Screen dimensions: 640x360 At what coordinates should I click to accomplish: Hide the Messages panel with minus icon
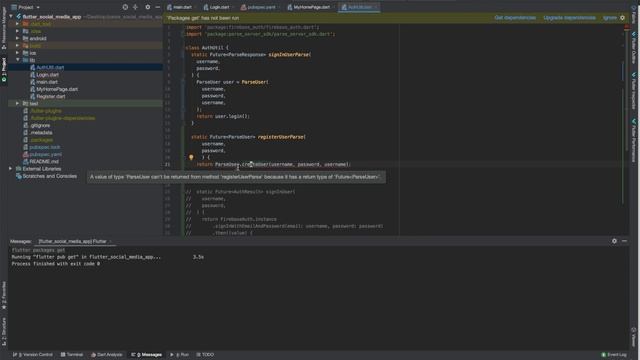click(x=624, y=241)
